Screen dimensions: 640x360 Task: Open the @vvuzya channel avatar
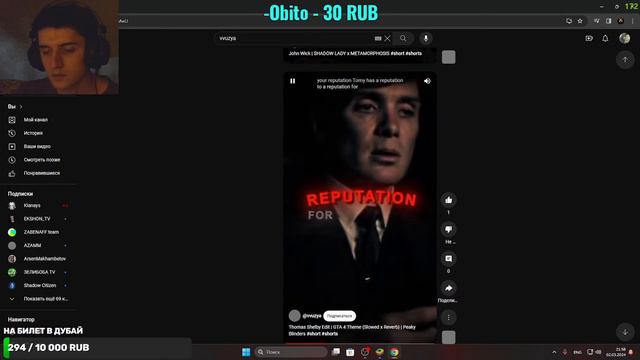294,316
